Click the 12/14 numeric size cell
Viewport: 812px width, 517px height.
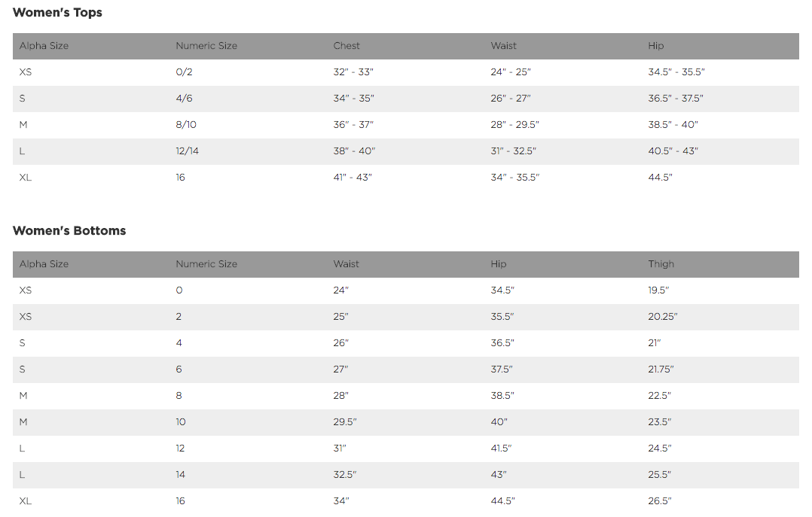pyautogui.click(x=188, y=151)
